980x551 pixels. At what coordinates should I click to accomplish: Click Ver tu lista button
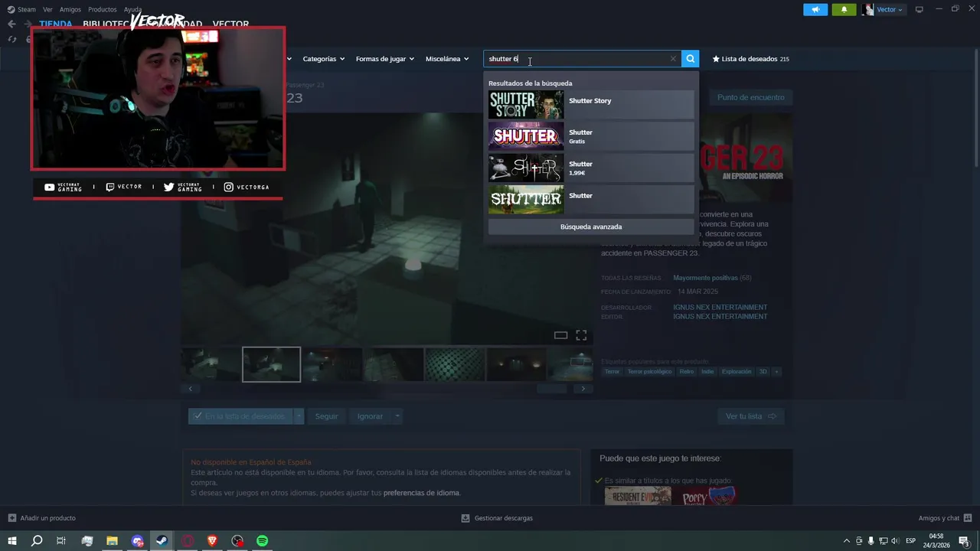click(750, 416)
